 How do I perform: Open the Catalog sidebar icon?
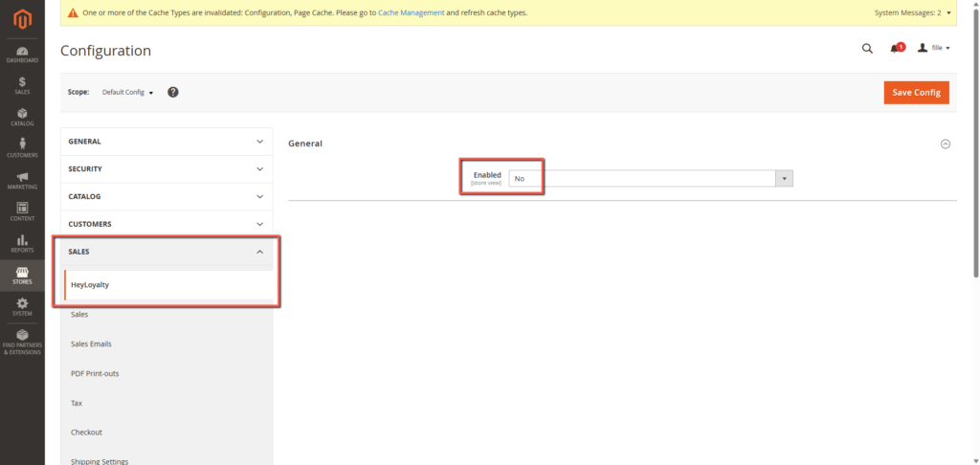(x=21, y=117)
